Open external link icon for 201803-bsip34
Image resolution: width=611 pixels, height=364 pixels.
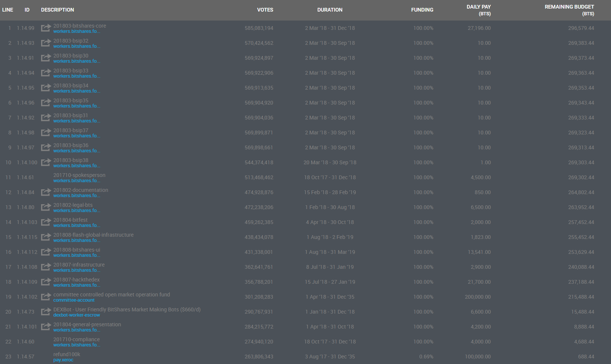pos(46,88)
